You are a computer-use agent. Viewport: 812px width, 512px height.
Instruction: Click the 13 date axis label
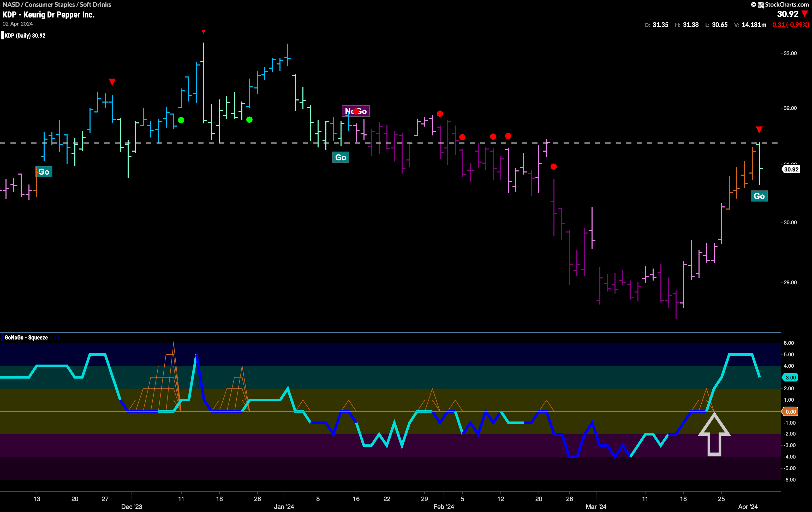(37, 499)
